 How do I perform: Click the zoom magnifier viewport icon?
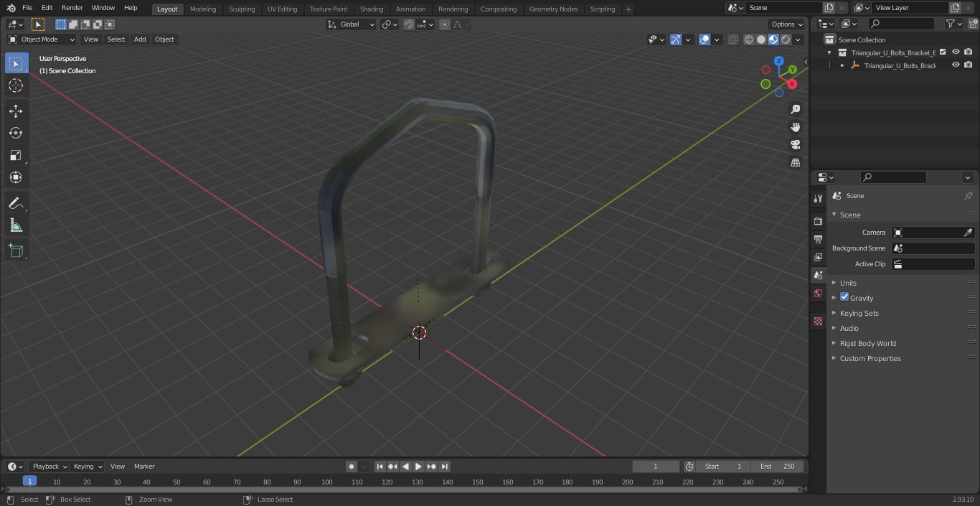click(x=795, y=109)
